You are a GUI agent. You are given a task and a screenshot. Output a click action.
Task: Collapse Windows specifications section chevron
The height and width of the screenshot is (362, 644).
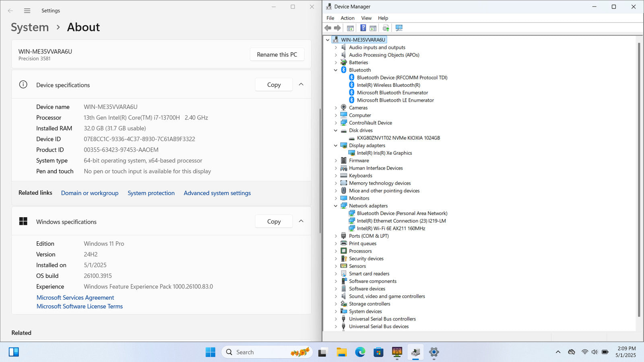coord(301,221)
